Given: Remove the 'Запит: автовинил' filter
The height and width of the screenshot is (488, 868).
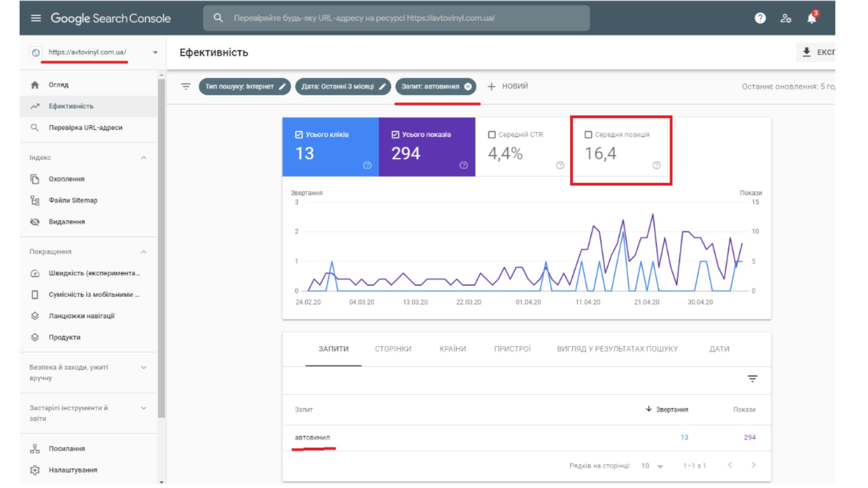Looking at the screenshot, I should [x=468, y=86].
